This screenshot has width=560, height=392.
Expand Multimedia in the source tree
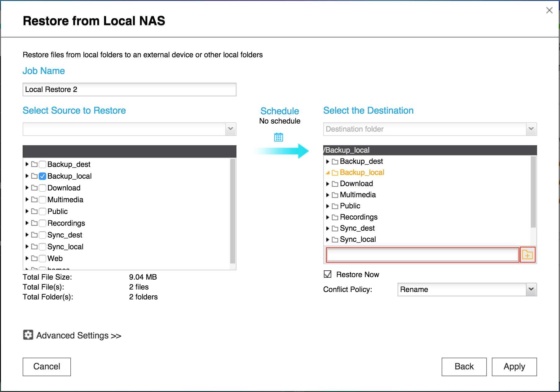point(27,199)
